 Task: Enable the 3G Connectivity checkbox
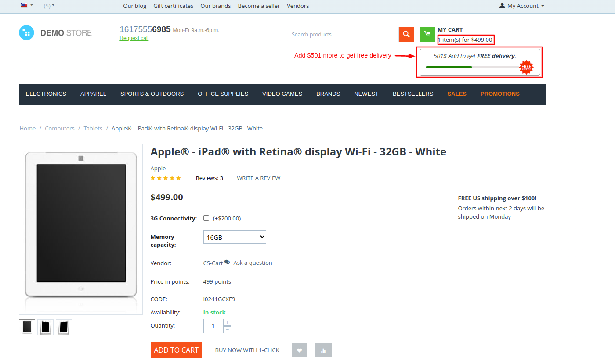[206, 218]
